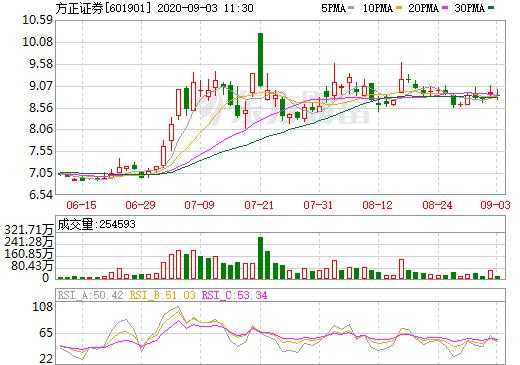Click the 07-09 date axis label
This screenshot has width=520, height=365.
coord(199,205)
